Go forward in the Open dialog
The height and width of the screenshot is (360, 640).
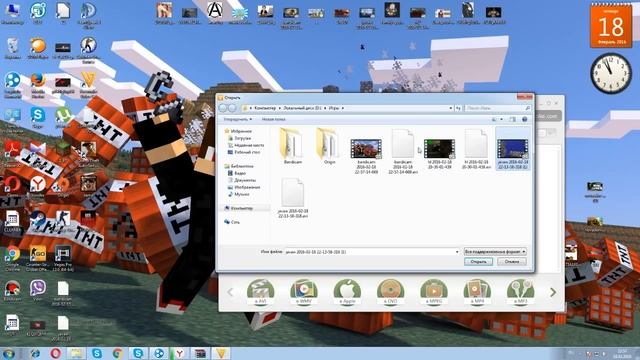[232, 108]
